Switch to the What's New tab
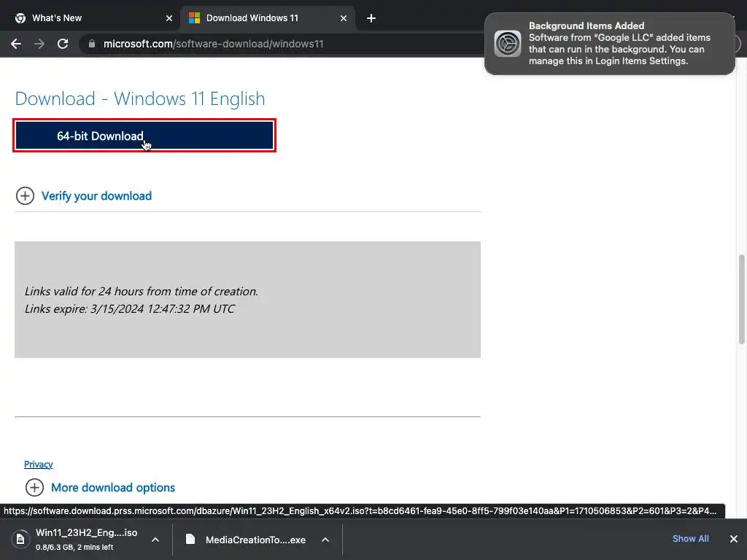Screen dimensions: 747x560 coord(90,18)
